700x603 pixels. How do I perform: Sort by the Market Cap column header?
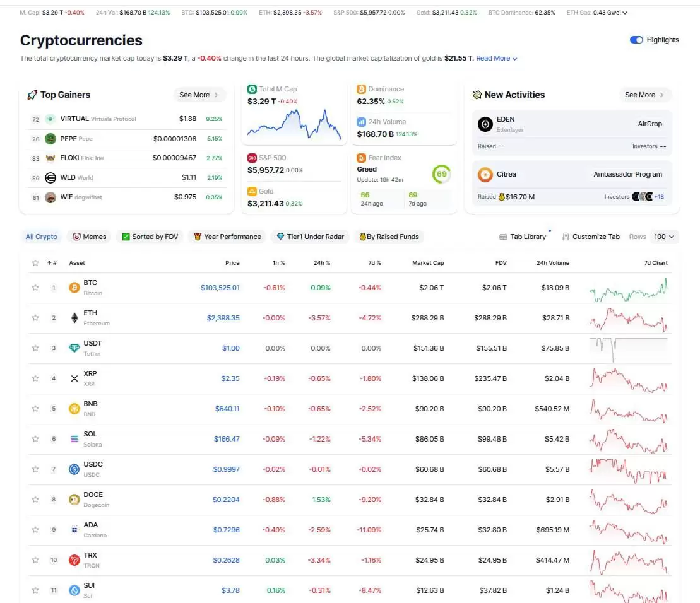(x=428, y=263)
